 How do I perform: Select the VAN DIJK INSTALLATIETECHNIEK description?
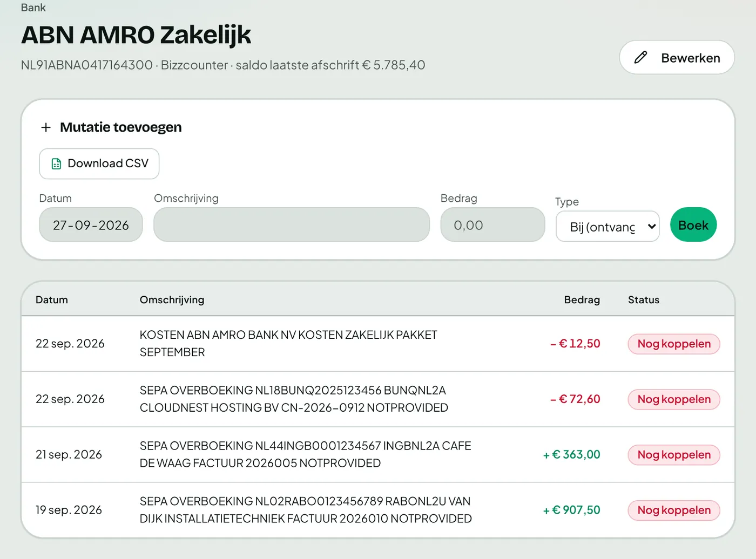tap(306, 510)
